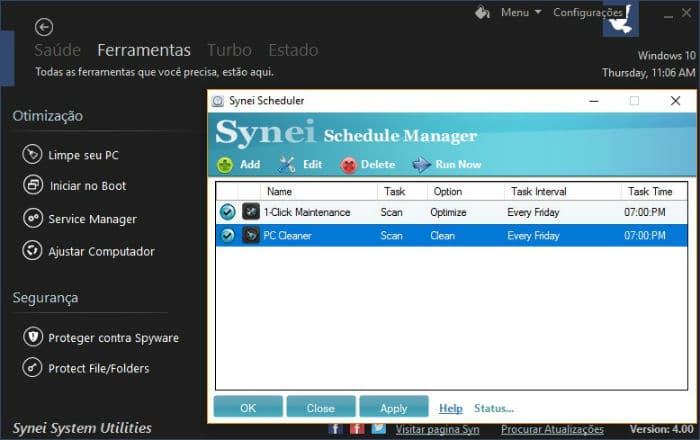The image size is (700, 440).
Task: Open the paint bucket theme icon
Action: tap(482, 12)
